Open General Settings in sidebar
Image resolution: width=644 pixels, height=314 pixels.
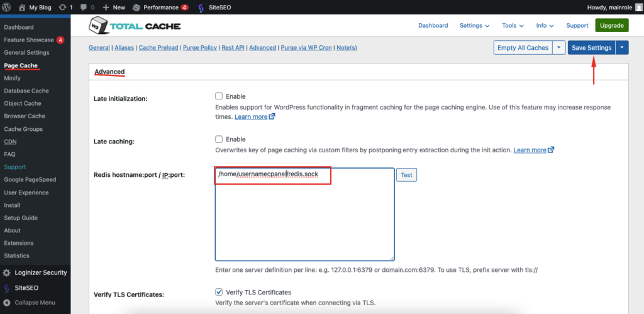point(26,53)
